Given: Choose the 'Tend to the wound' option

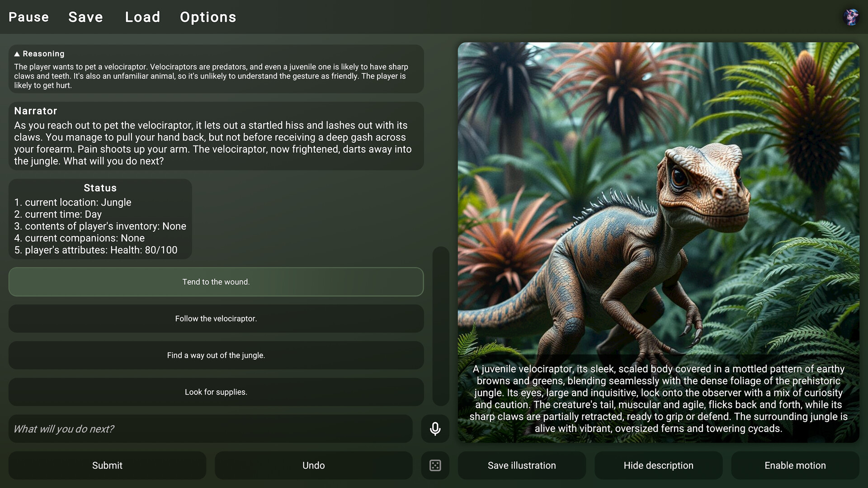Looking at the screenshot, I should [x=216, y=282].
